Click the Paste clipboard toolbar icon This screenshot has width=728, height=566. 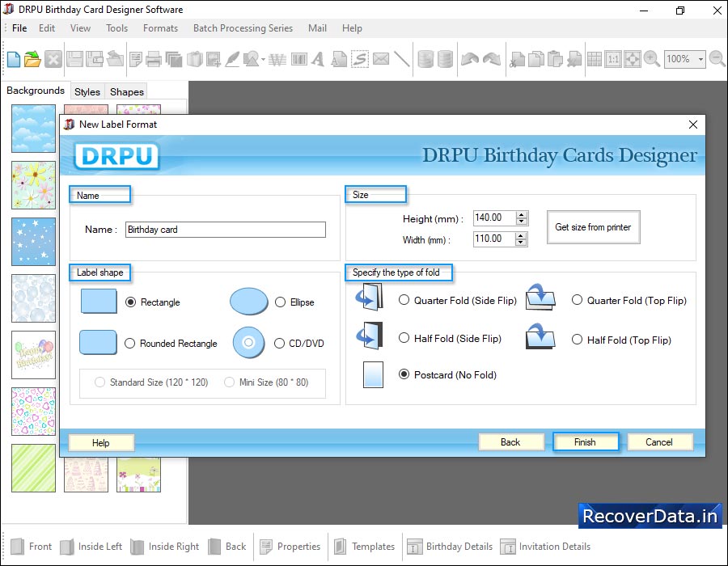555,59
